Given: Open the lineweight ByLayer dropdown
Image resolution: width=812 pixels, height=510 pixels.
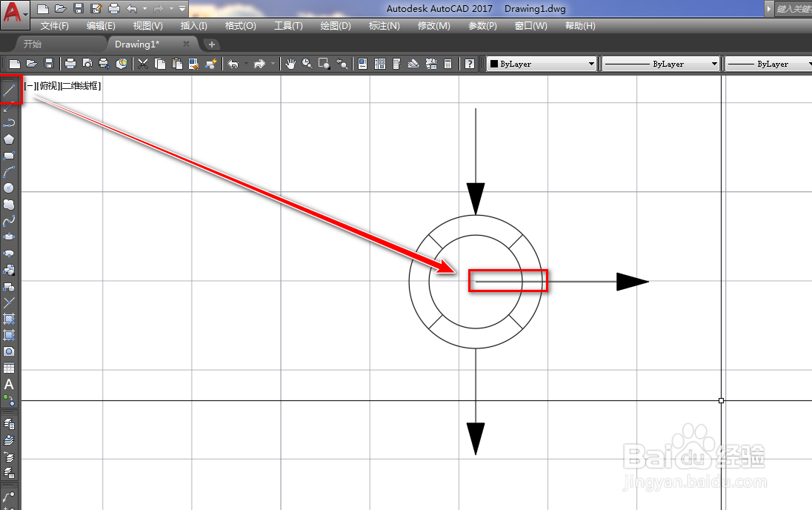Looking at the screenshot, I should (x=768, y=64).
